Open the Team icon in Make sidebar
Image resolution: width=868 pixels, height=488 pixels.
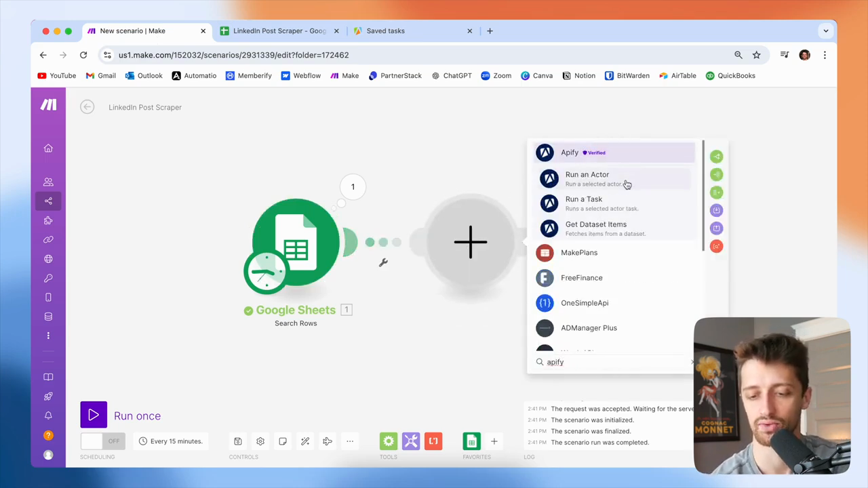pos(48,182)
